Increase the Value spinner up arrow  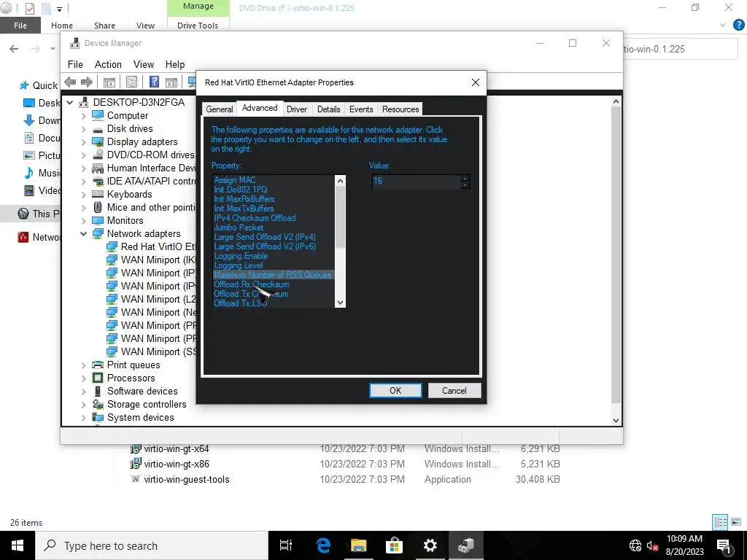coord(465,178)
